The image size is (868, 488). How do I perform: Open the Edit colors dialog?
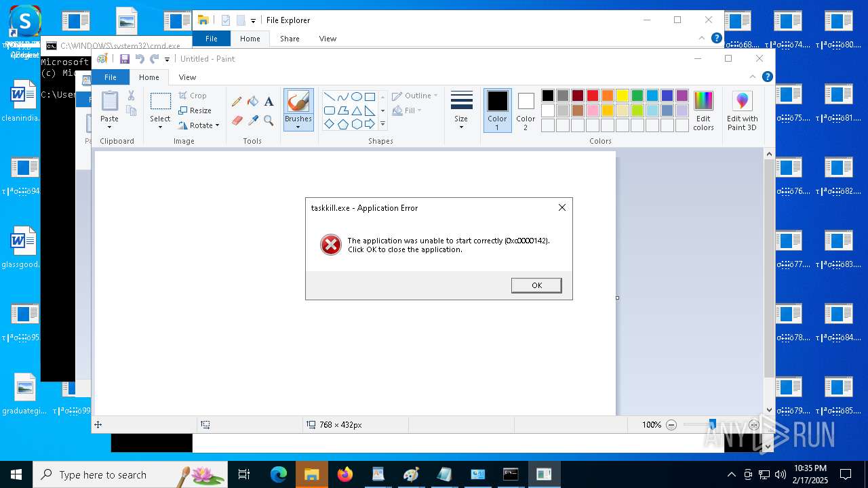click(x=703, y=110)
